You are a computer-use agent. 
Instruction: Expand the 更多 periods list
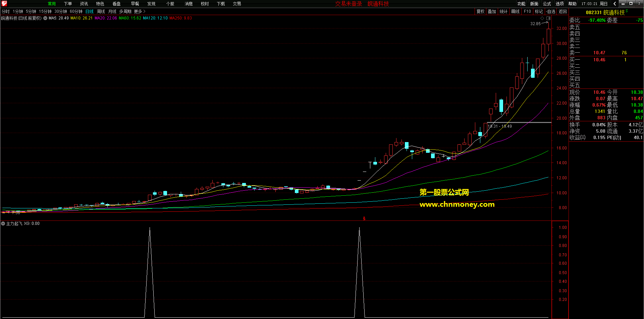point(140,11)
